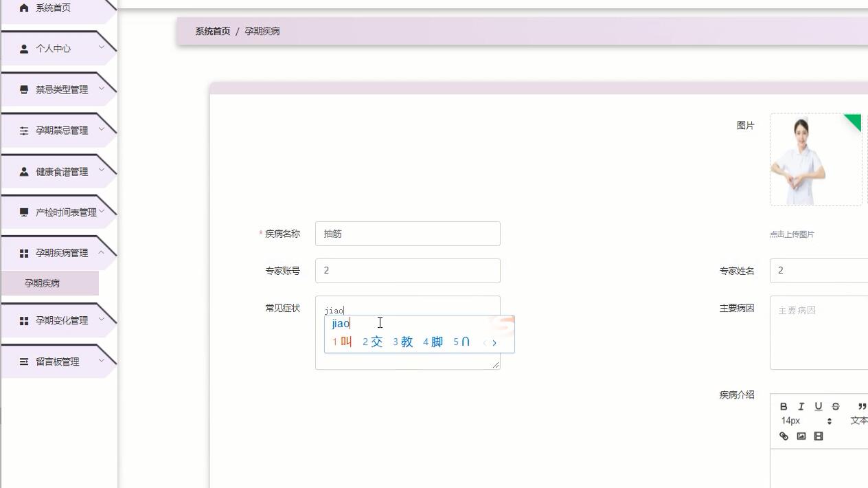The height and width of the screenshot is (488, 868).
Task: Go to 系统首页 in the breadcrumb
Action: [x=213, y=31]
